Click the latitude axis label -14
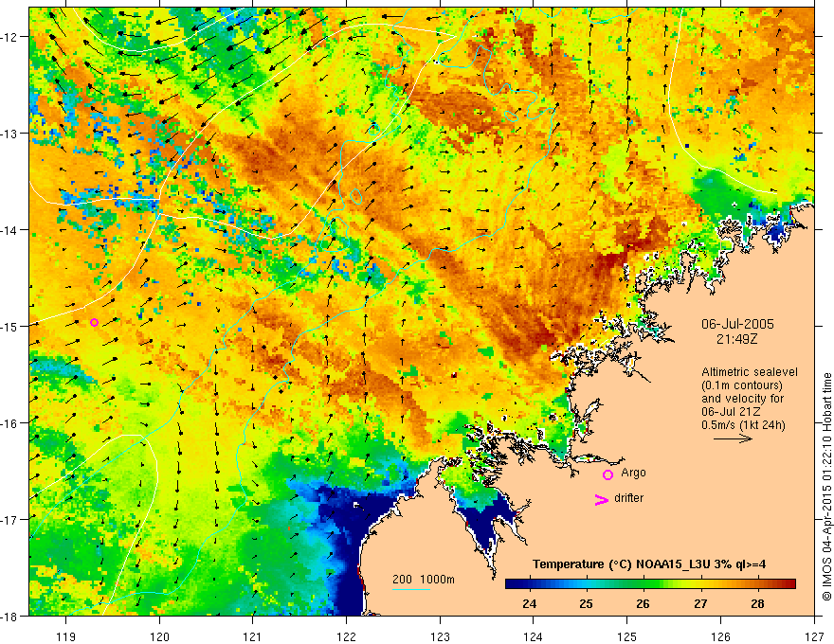The image size is (834, 644). tap(9, 230)
